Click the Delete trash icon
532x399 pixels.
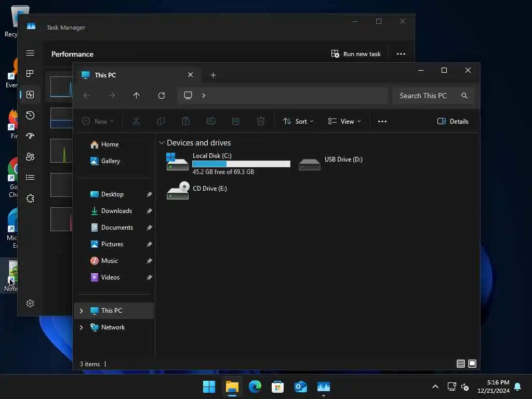261,121
